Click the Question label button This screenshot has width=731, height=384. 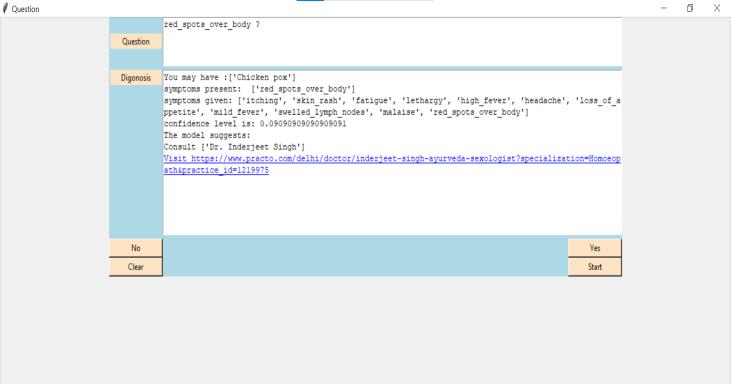click(x=136, y=41)
